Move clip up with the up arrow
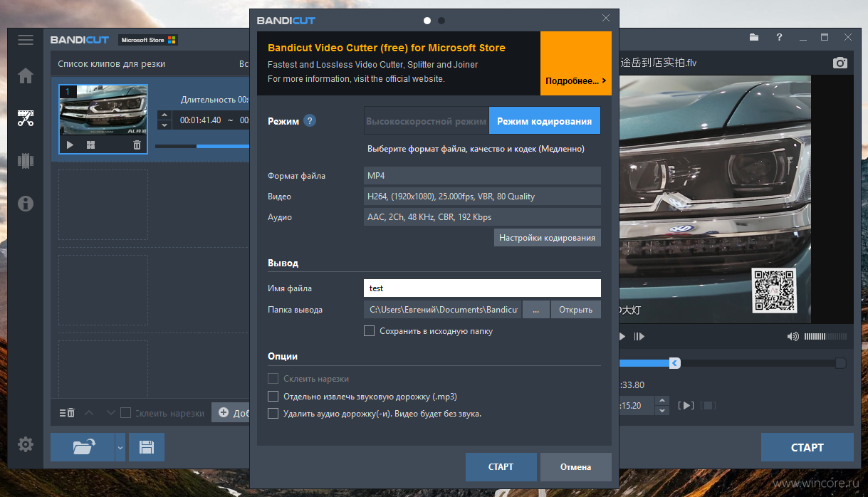868x497 pixels. pyautogui.click(x=89, y=413)
